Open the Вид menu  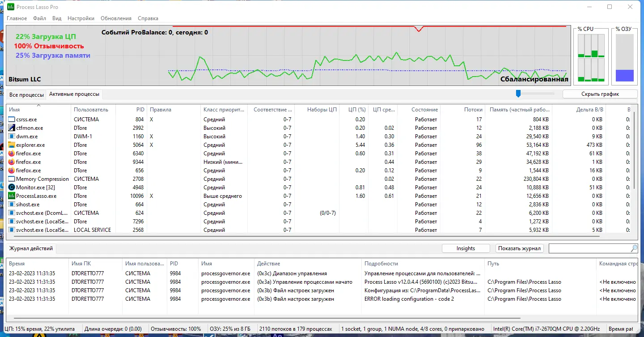tap(57, 18)
